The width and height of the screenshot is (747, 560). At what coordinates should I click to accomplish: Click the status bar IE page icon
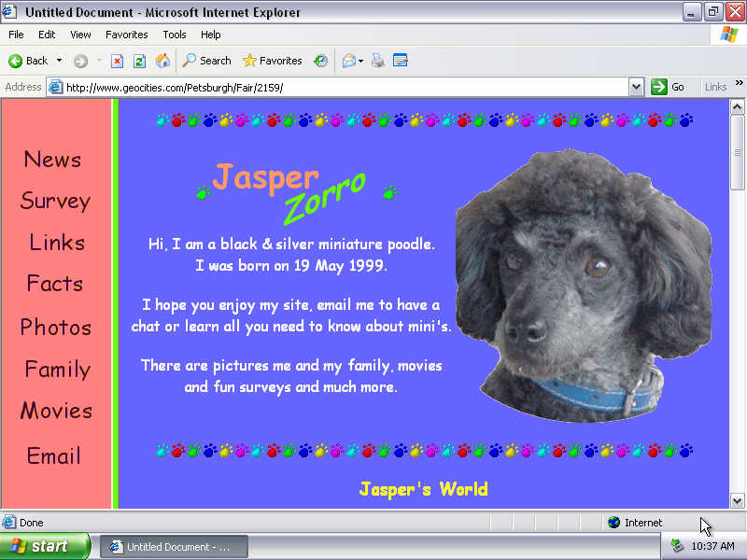pyautogui.click(x=8, y=523)
